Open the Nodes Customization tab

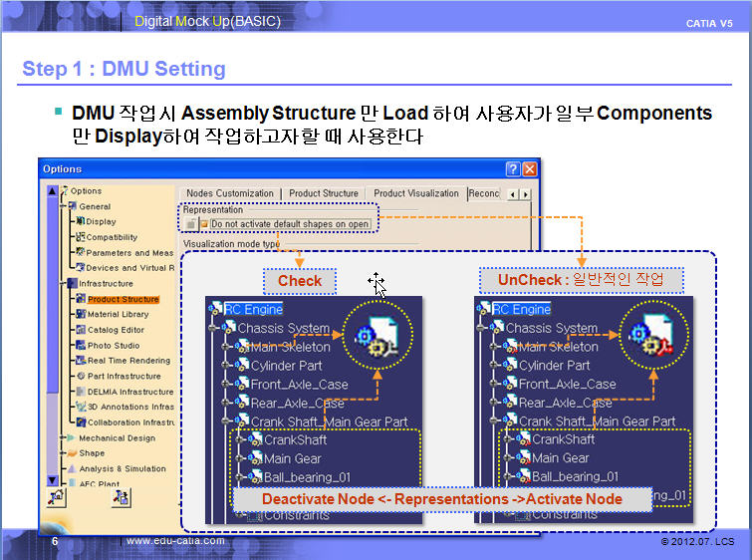tap(229, 193)
